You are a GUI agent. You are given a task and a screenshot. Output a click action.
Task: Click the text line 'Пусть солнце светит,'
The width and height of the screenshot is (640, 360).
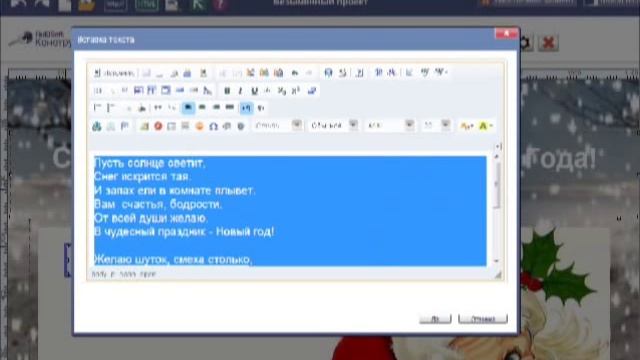pyautogui.click(x=150, y=163)
